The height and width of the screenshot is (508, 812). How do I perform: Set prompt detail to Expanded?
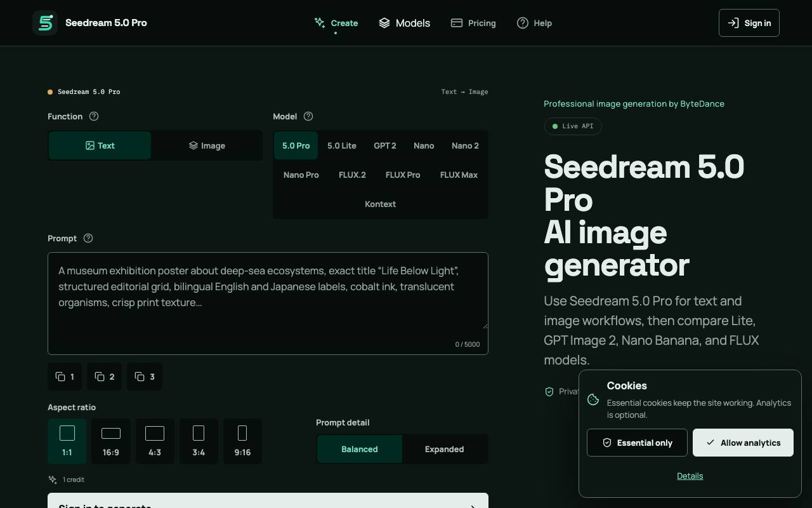(x=445, y=449)
